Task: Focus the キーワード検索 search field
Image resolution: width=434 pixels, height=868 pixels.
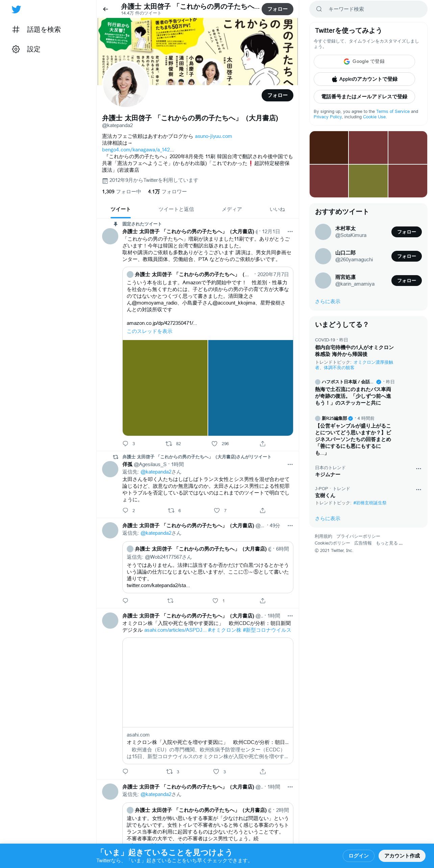Action: (x=368, y=9)
